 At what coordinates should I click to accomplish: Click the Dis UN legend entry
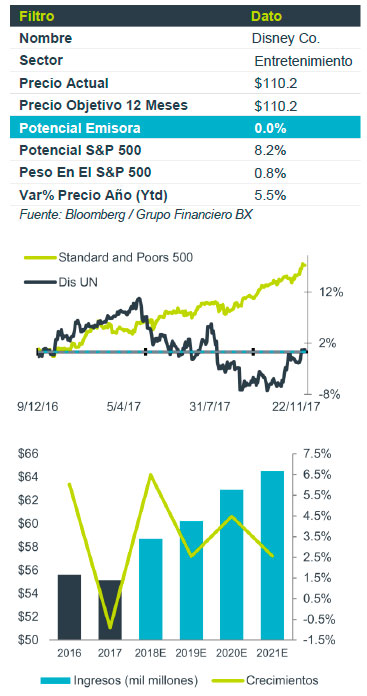click(60, 281)
